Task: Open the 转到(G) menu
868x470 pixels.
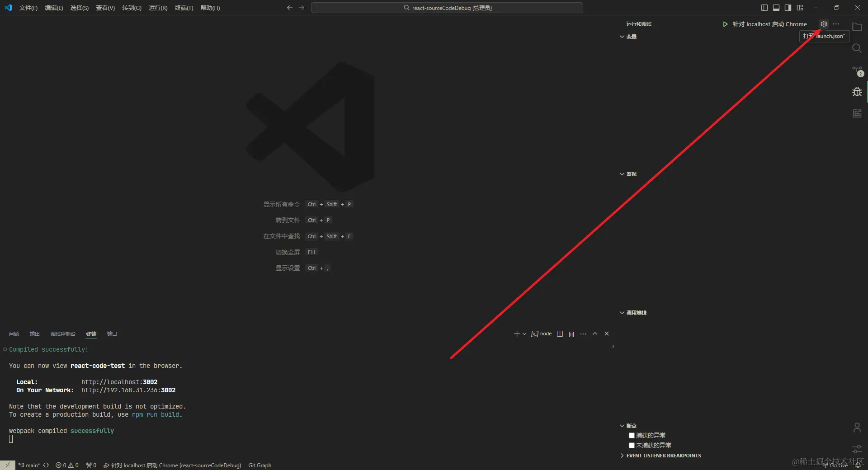Action: tap(132, 8)
